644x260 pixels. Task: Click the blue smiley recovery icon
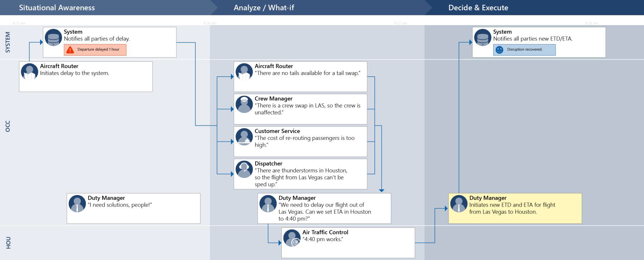pos(499,50)
